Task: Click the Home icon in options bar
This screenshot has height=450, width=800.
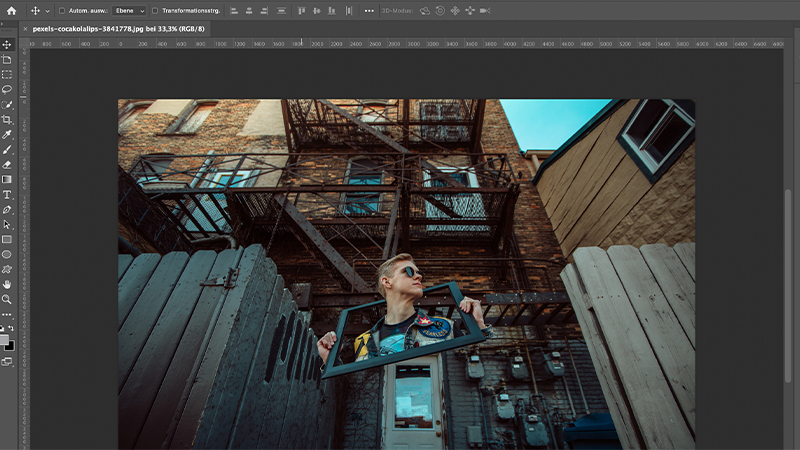Action: pos(11,10)
